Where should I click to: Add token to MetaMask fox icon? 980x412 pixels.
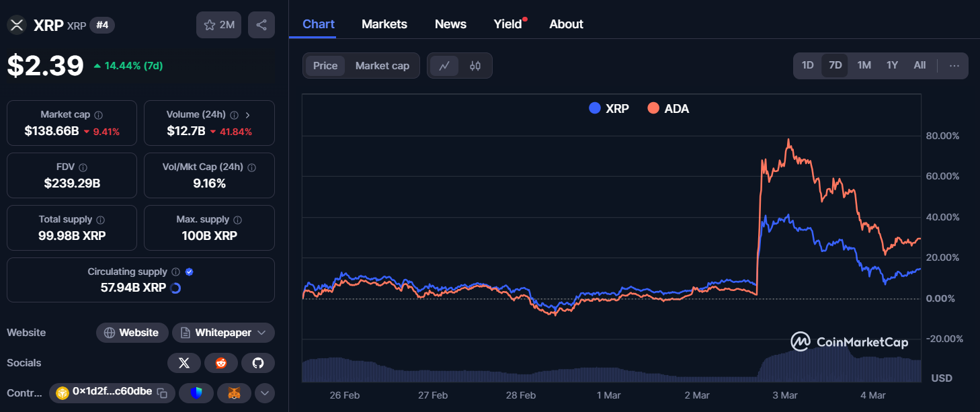point(234,393)
